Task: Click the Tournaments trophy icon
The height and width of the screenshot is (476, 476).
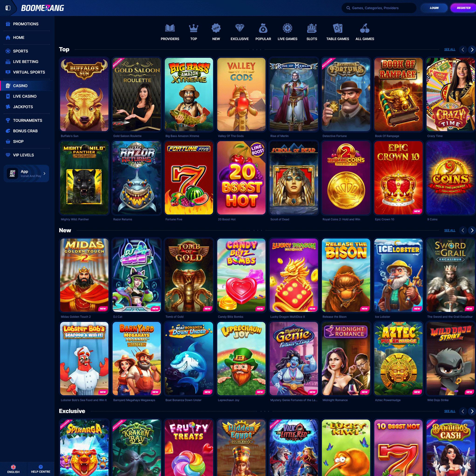Action: pyautogui.click(x=8, y=120)
